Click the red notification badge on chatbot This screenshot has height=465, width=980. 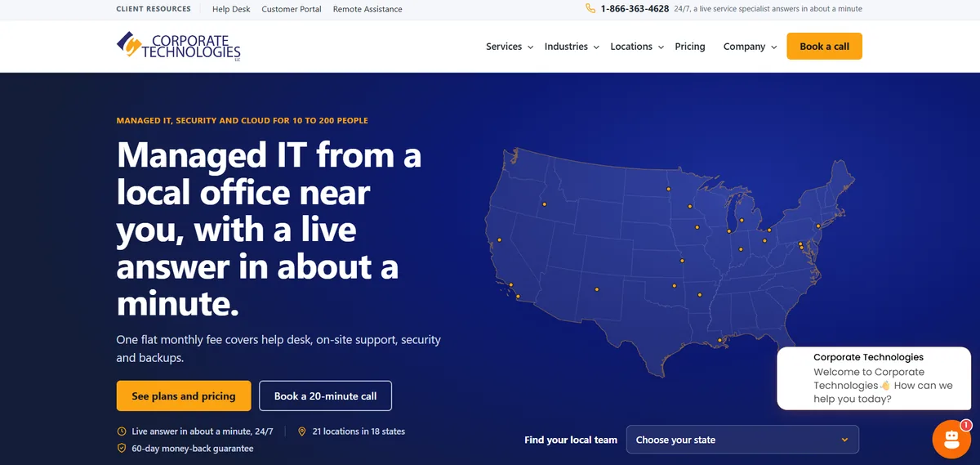click(966, 425)
